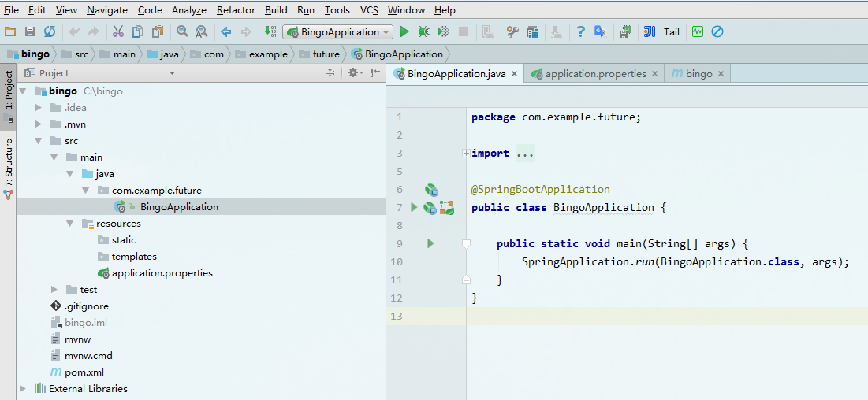The width and height of the screenshot is (868, 400).
Task: Click the Cut scissors icon
Action: (118, 32)
